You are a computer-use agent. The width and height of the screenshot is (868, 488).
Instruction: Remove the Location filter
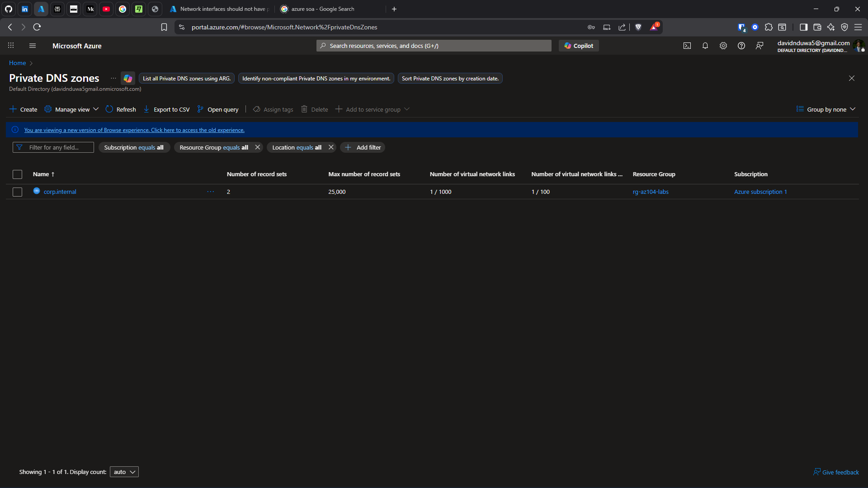click(x=331, y=147)
